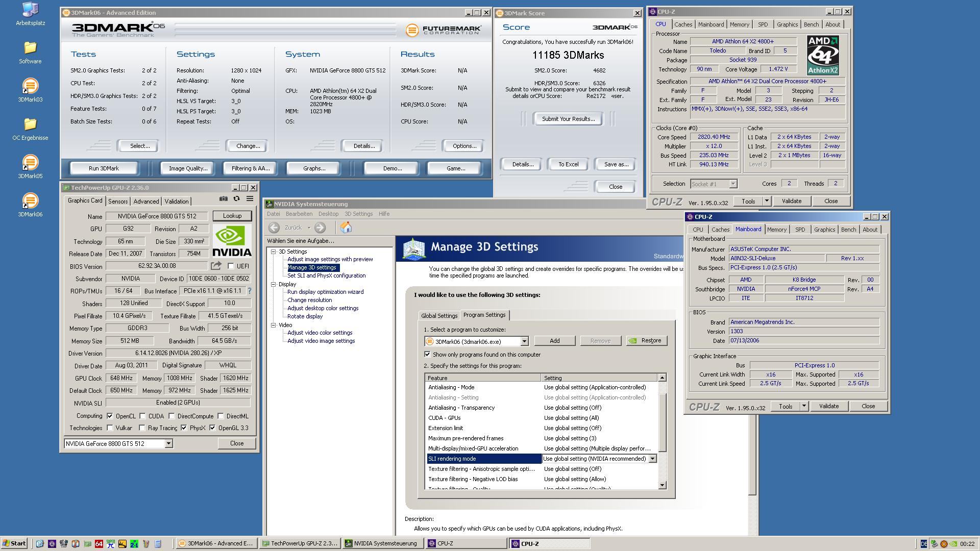Open the Datei menu
Image resolution: width=980 pixels, height=551 pixels.
pos(273,214)
